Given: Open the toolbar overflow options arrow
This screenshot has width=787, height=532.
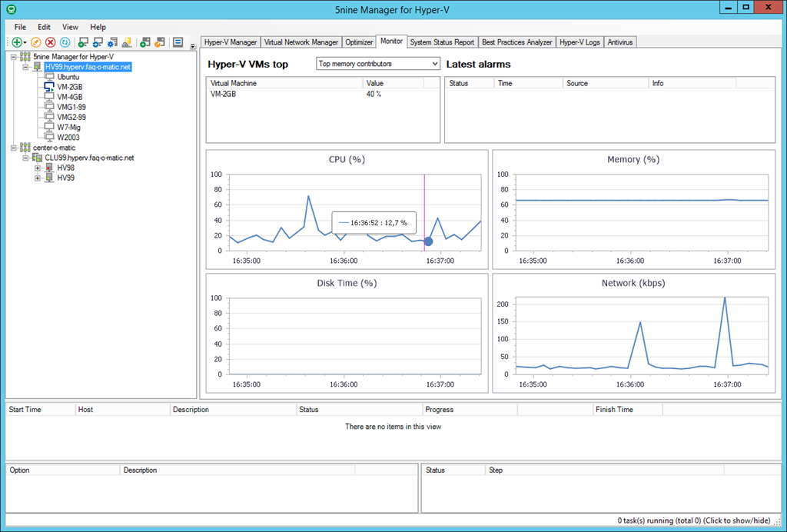Looking at the screenshot, I should click(193, 46).
